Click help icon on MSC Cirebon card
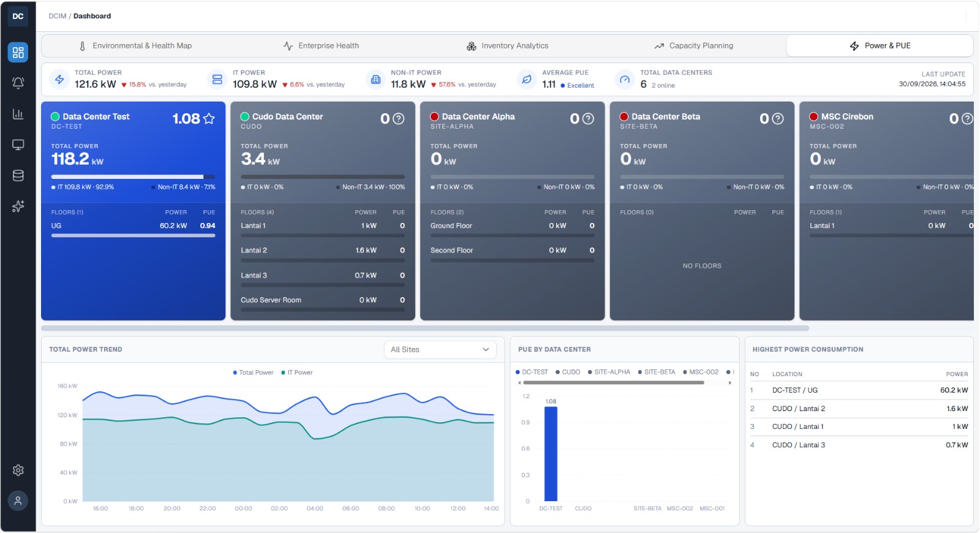The width and height of the screenshot is (980, 533). (967, 119)
